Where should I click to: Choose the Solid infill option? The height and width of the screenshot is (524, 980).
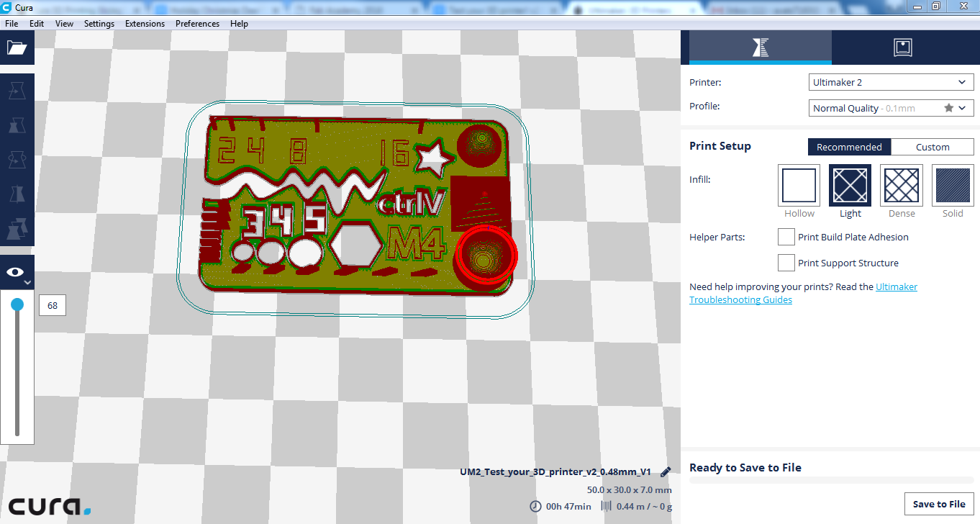pos(953,185)
